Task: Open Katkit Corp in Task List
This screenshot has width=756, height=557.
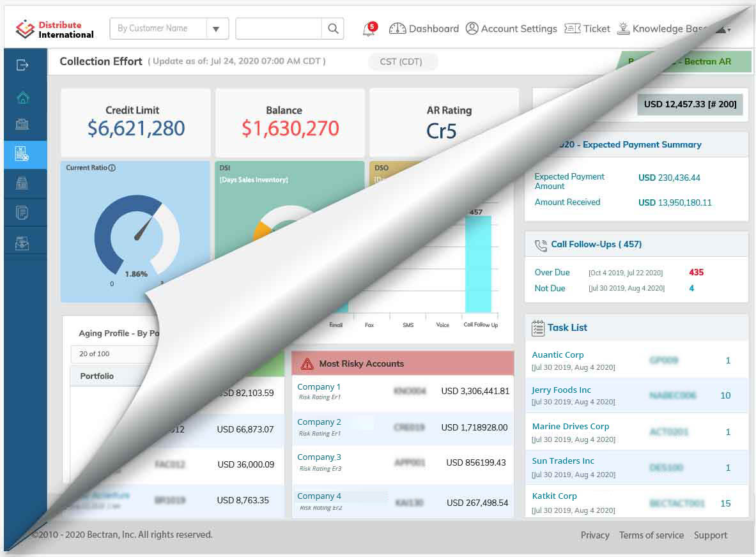Action: (555, 496)
